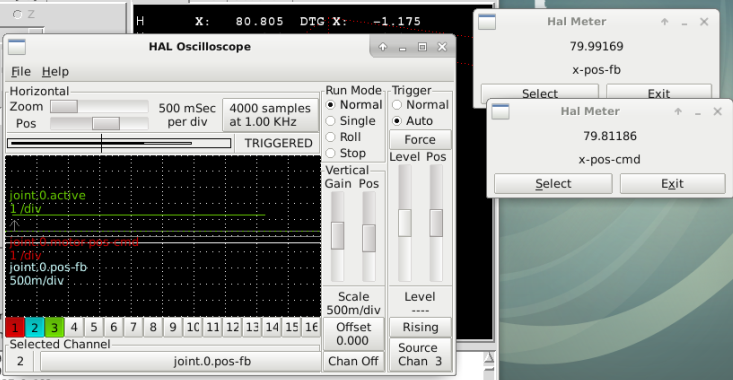This screenshot has width=733, height=380.
Task: Click the joint.0.active trace label
Action: 47,195
